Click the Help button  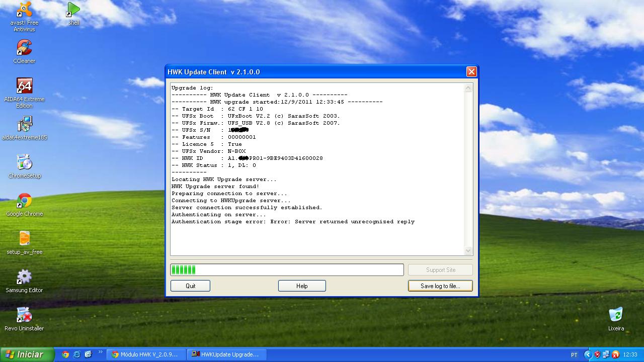tap(302, 286)
